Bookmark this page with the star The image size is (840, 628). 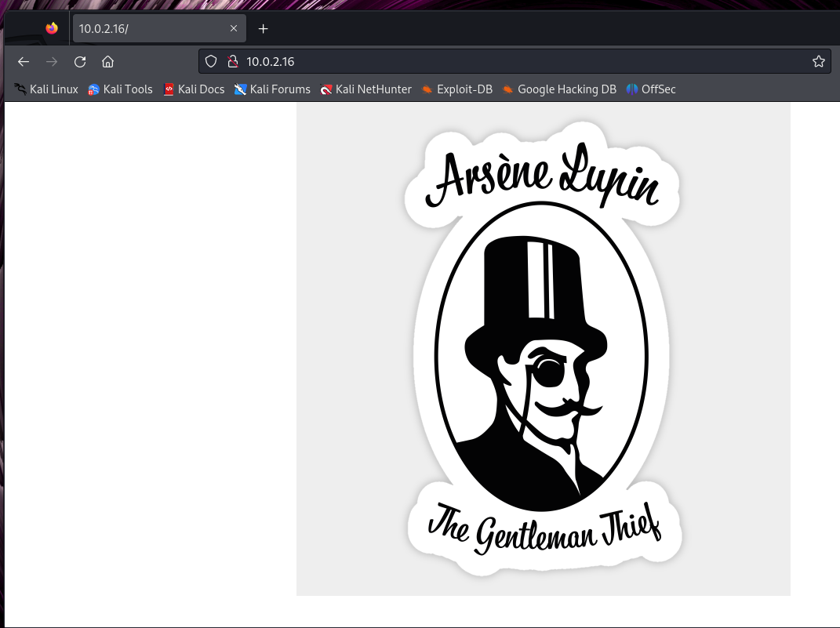[x=818, y=62]
